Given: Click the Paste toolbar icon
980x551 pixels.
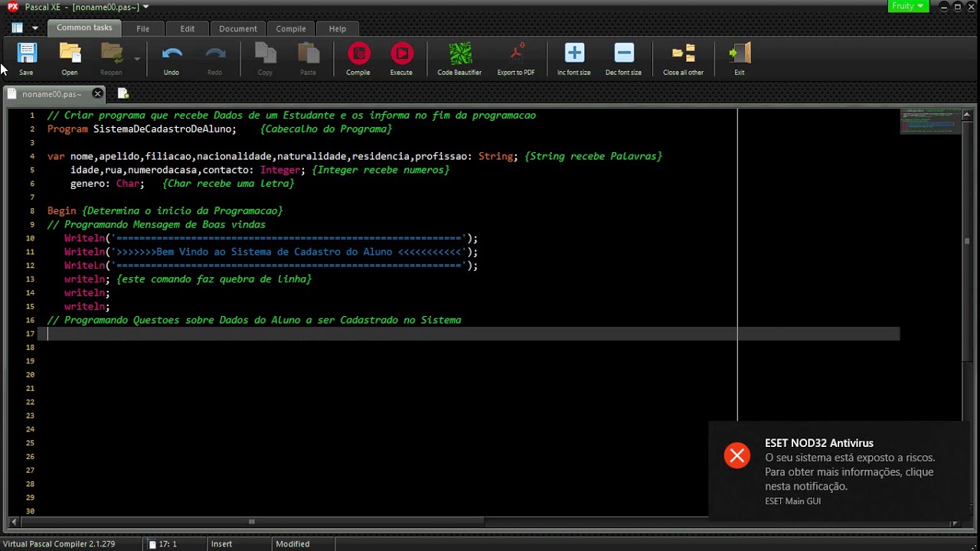Looking at the screenshot, I should pos(308,59).
